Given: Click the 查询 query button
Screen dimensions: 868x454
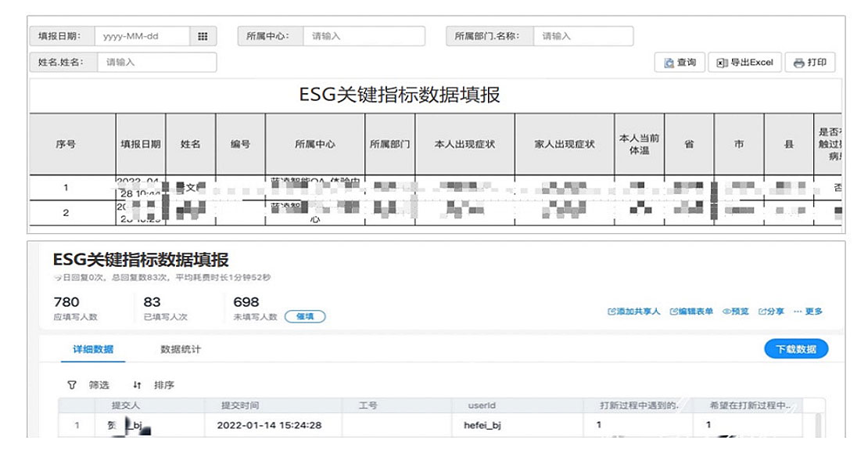Looking at the screenshot, I should 680,63.
